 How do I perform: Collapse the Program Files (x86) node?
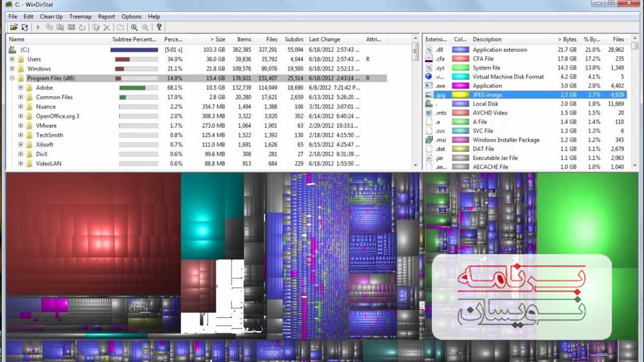12,78
